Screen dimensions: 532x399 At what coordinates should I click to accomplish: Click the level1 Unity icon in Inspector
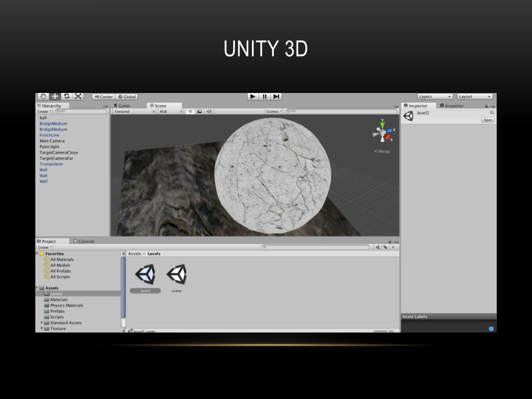coord(408,116)
